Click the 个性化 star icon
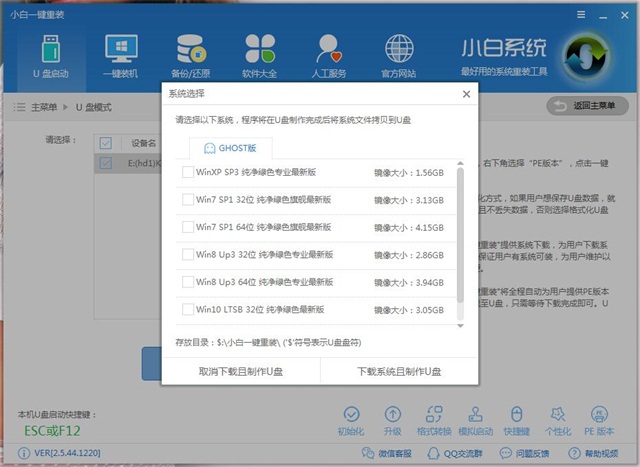Screen dimensions: 640x467 pos(558,414)
